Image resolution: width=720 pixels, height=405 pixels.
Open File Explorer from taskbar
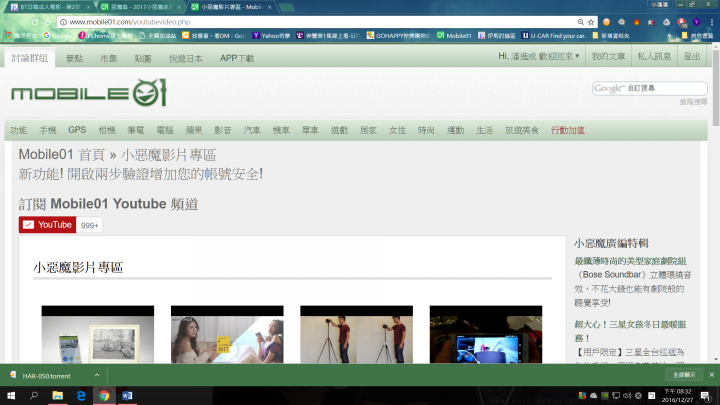click(57, 395)
